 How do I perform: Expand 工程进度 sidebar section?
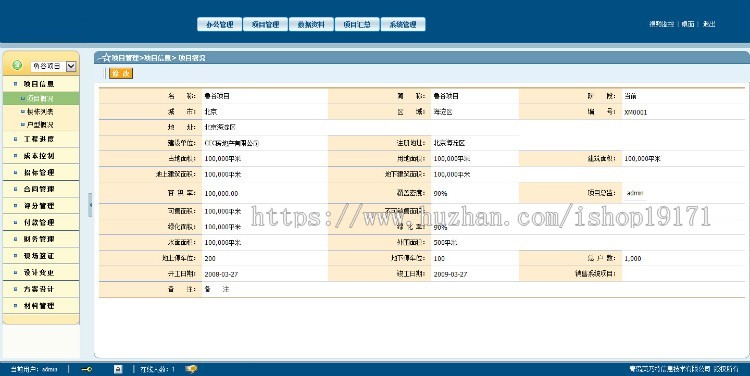(x=39, y=139)
